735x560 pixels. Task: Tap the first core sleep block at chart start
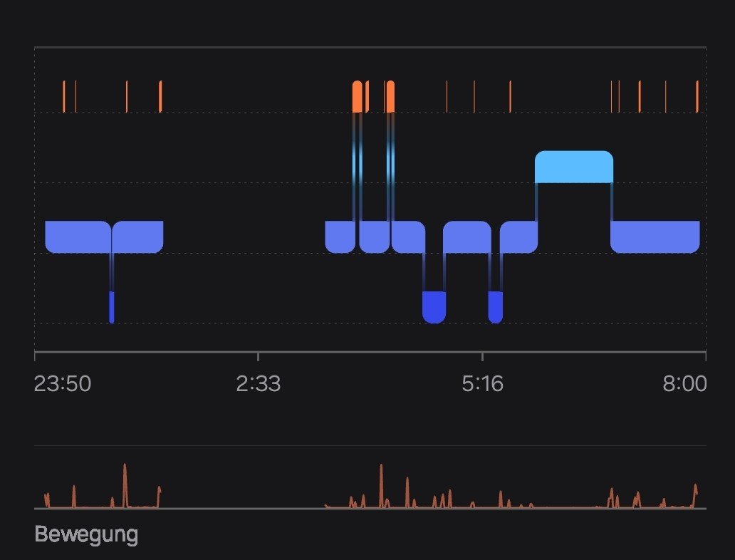click(x=78, y=237)
